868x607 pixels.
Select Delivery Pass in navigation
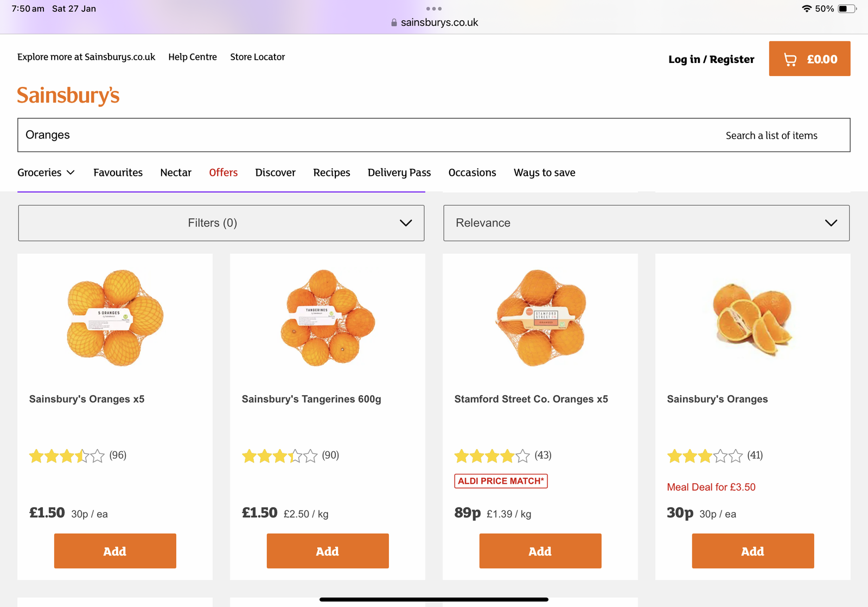tap(399, 173)
